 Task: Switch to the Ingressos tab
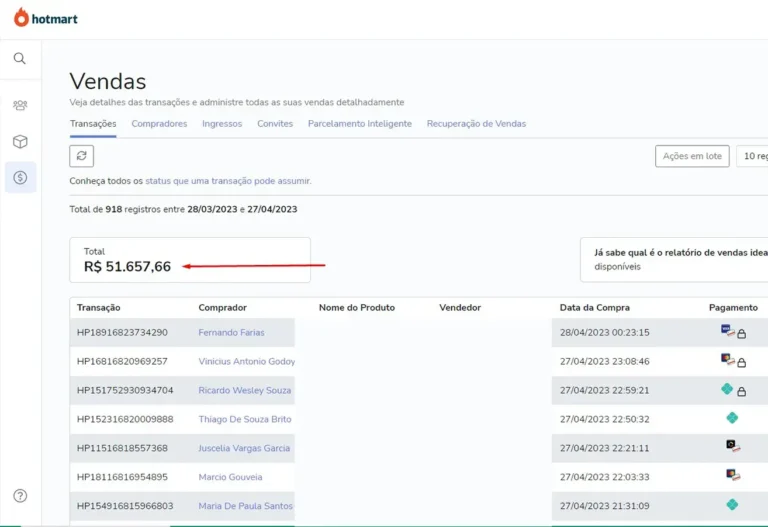[x=222, y=124]
